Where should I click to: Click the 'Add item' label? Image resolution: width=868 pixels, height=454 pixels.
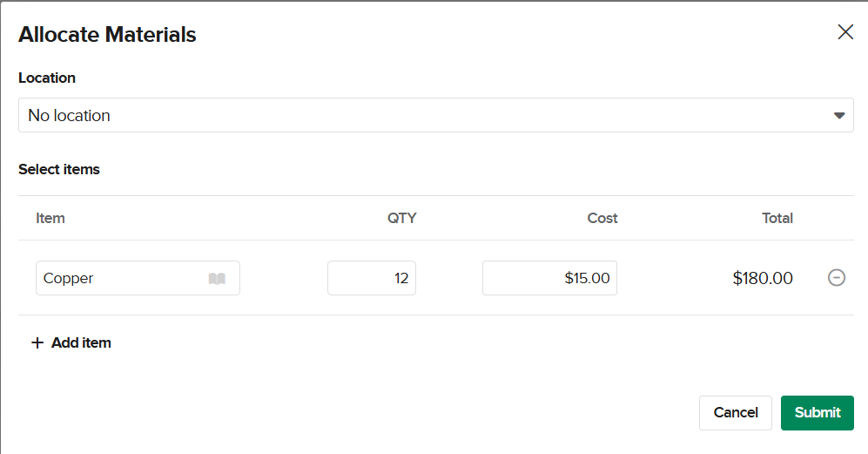tap(81, 343)
